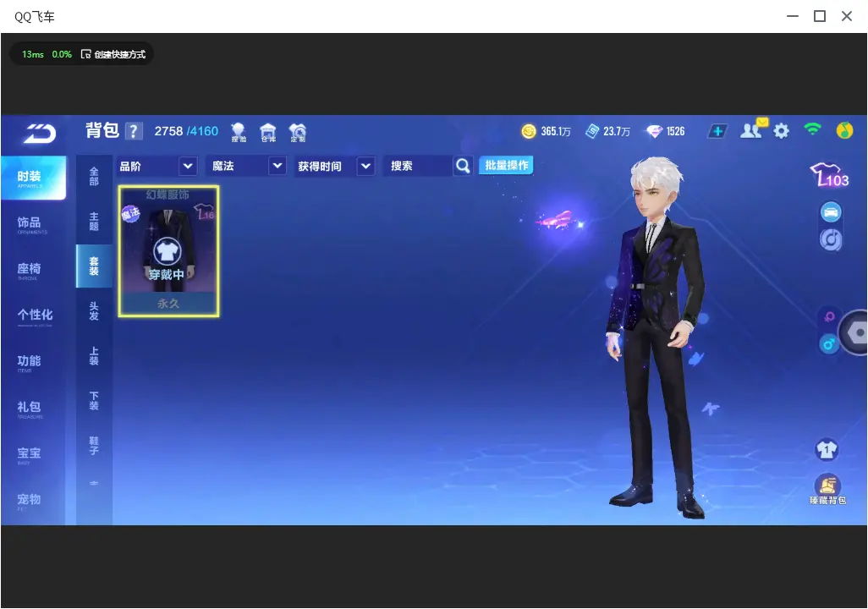
Task: Switch to the 主题 subcategory
Action: pyautogui.click(x=94, y=222)
